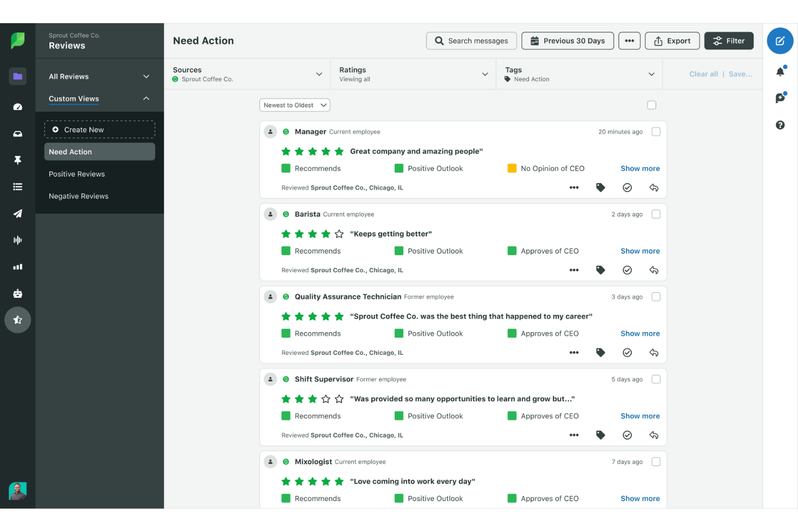Expand the Ratings filter dropdown

click(x=412, y=74)
